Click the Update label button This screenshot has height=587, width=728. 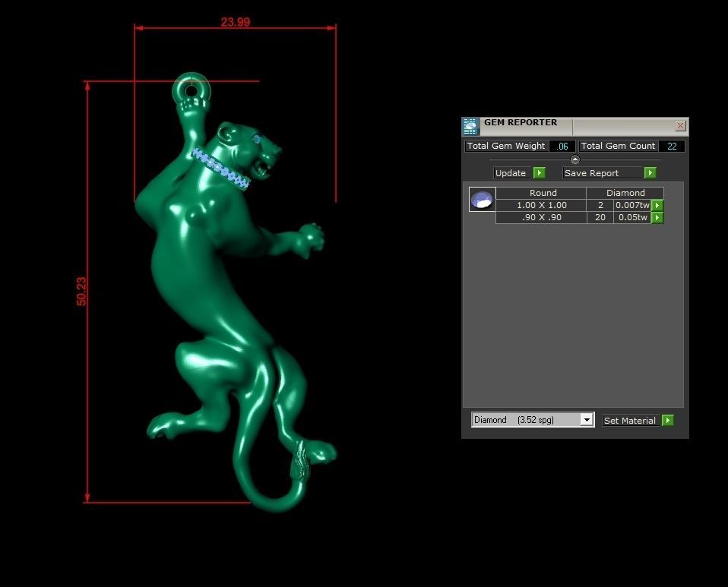point(513,173)
